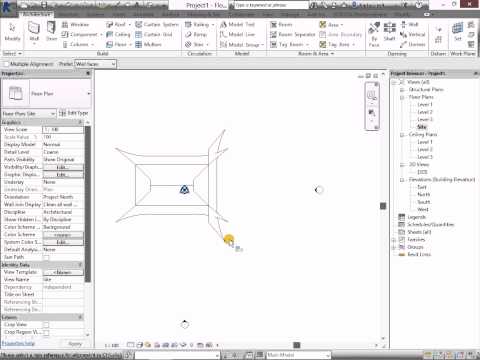Image resolution: width=480 pixels, height=360 pixels.
Task: Open the Floor Plan: Site instance dropdown
Action: [x=29, y=114]
